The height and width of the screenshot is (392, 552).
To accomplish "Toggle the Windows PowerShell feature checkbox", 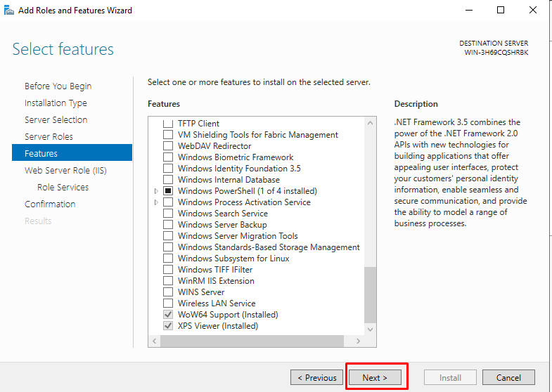I will (168, 191).
